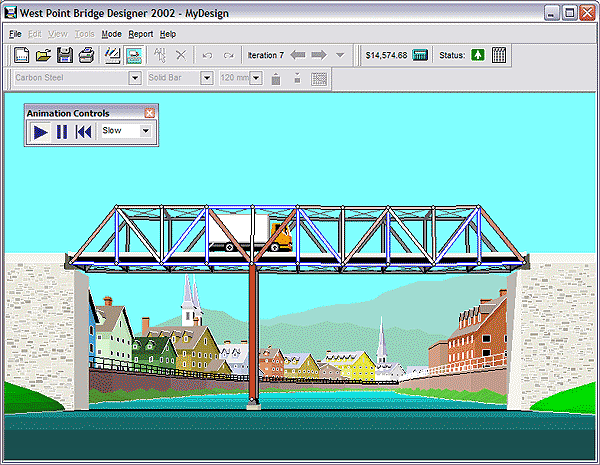Expand the Carbon Steel material dropdown
The image size is (600, 465).
(135, 78)
